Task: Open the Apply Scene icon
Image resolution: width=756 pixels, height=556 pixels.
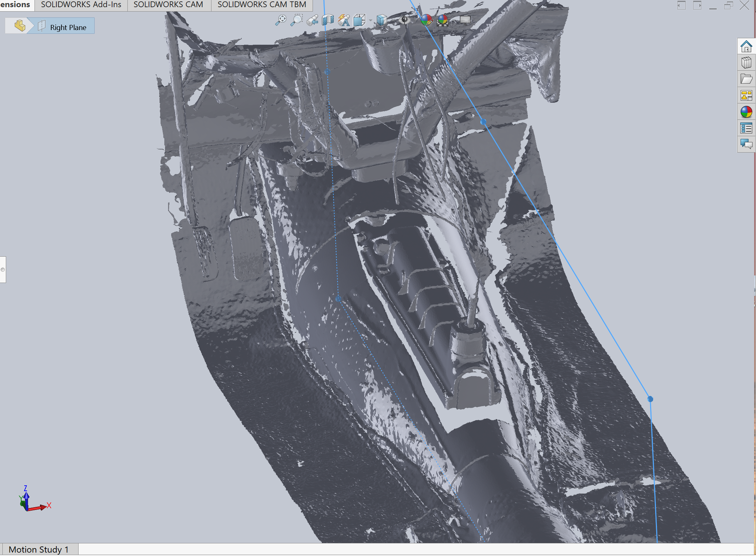Action: [443, 20]
